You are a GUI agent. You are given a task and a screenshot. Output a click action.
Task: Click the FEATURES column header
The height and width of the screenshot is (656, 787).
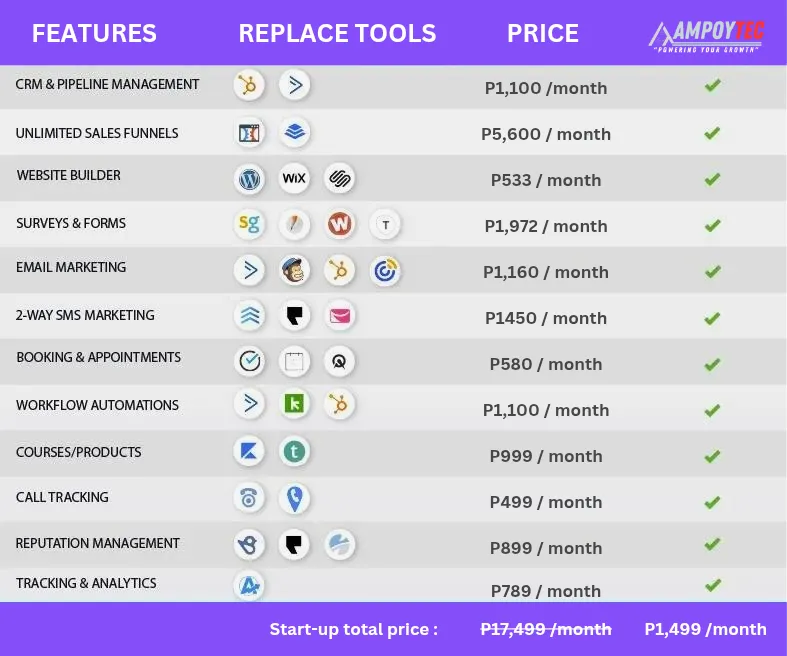tap(94, 34)
